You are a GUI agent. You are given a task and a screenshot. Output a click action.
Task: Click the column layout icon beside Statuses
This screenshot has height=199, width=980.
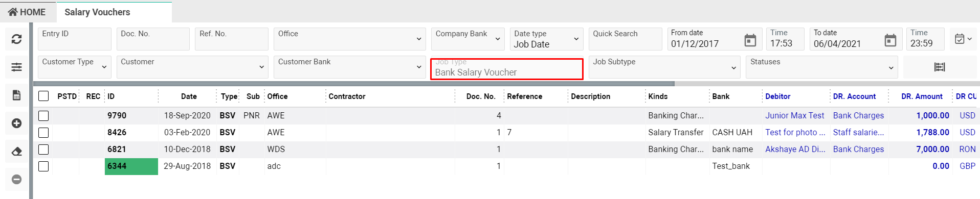coord(940,67)
